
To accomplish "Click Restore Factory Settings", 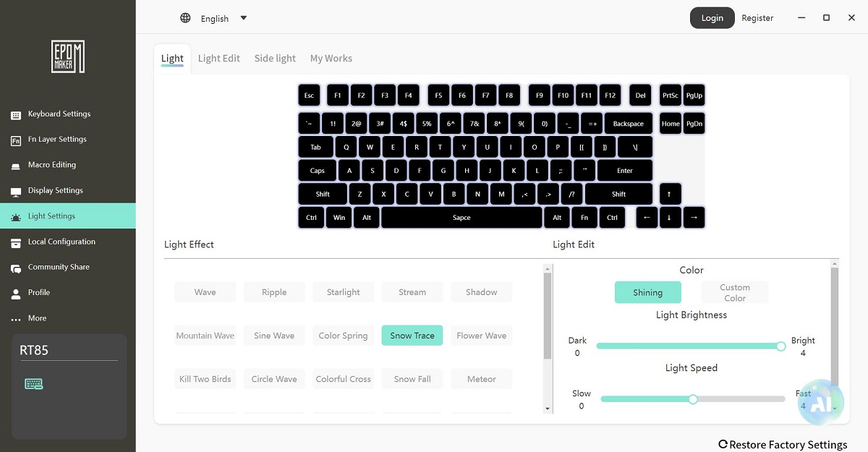I will coord(783,445).
